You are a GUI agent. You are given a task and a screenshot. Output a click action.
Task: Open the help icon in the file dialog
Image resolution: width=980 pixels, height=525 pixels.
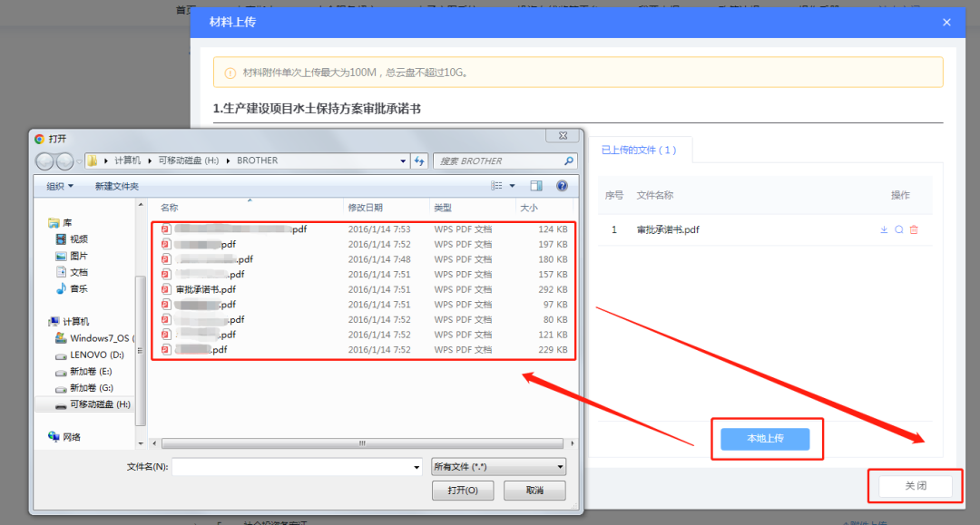coord(562,186)
